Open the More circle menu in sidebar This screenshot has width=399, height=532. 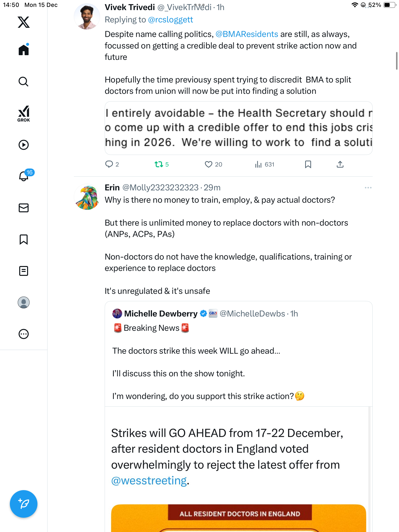click(24, 334)
